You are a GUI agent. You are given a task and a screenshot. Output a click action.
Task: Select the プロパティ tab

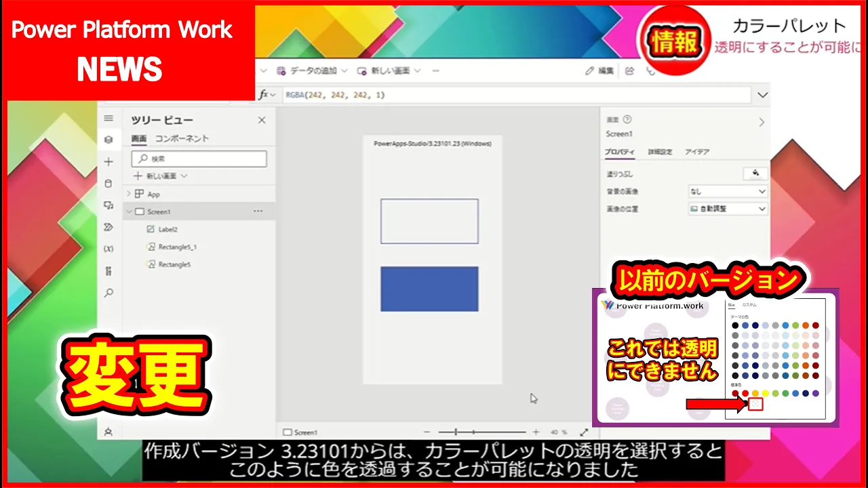pyautogui.click(x=620, y=152)
